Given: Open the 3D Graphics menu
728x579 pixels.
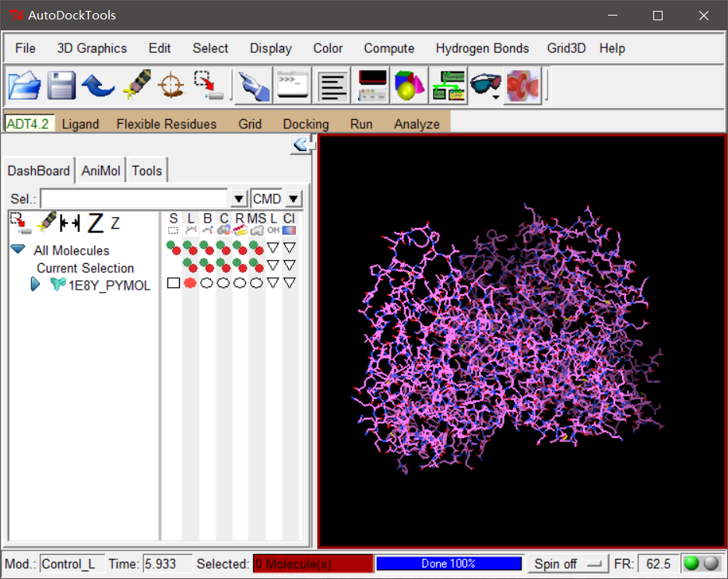Looking at the screenshot, I should point(92,48).
